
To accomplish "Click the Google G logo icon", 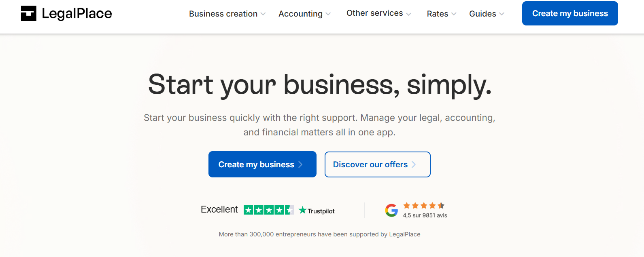I will (391, 210).
